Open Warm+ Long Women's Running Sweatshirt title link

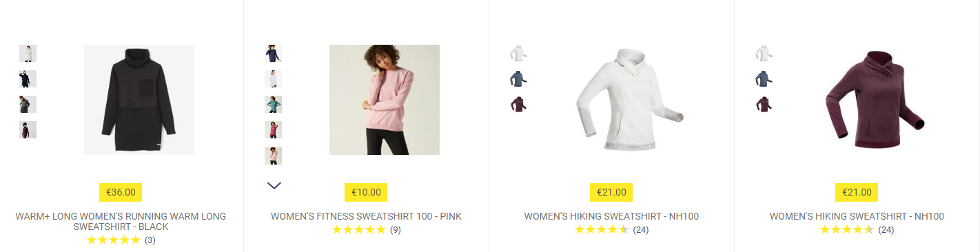[x=121, y=221]
